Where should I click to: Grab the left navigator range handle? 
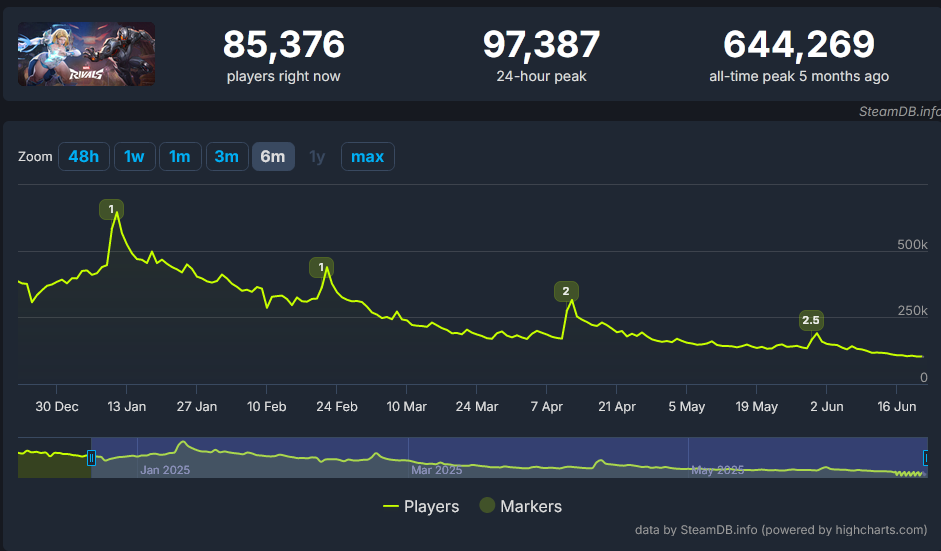click(91, 458)
